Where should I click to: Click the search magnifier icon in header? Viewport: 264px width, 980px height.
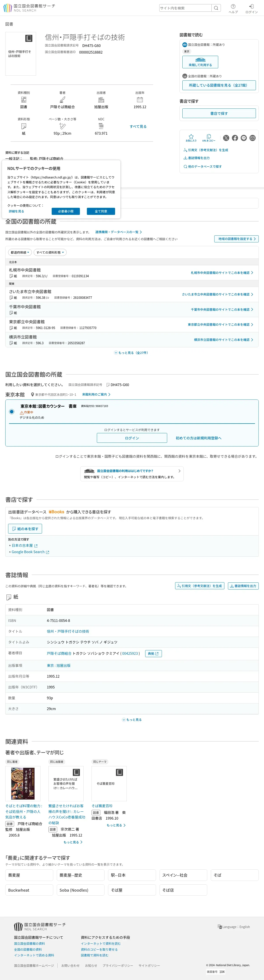(216, 8)
